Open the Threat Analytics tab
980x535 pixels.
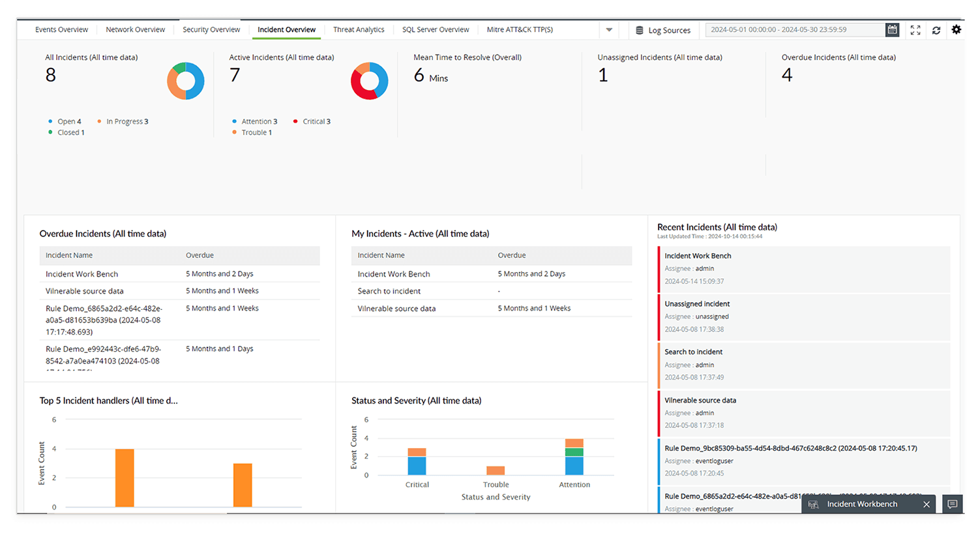pyautogui.click(x=359, y=29)
